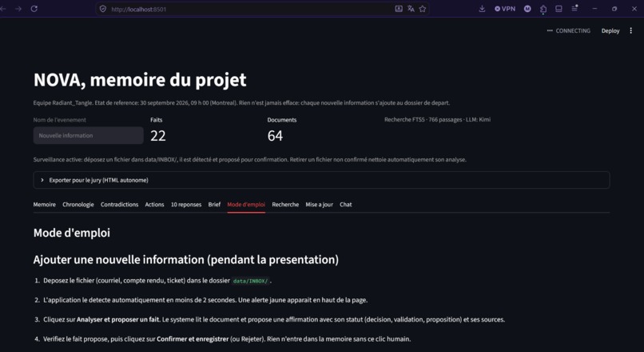The width and height of the screenshot is (644, 352).
Task: Open the VPN panel
Action: pos(505,9)
